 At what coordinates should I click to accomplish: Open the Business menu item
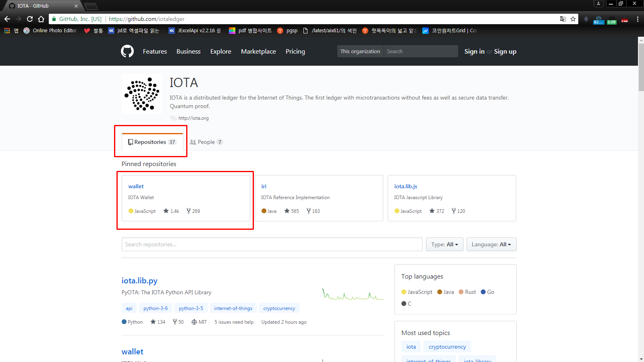click(189, 52)
